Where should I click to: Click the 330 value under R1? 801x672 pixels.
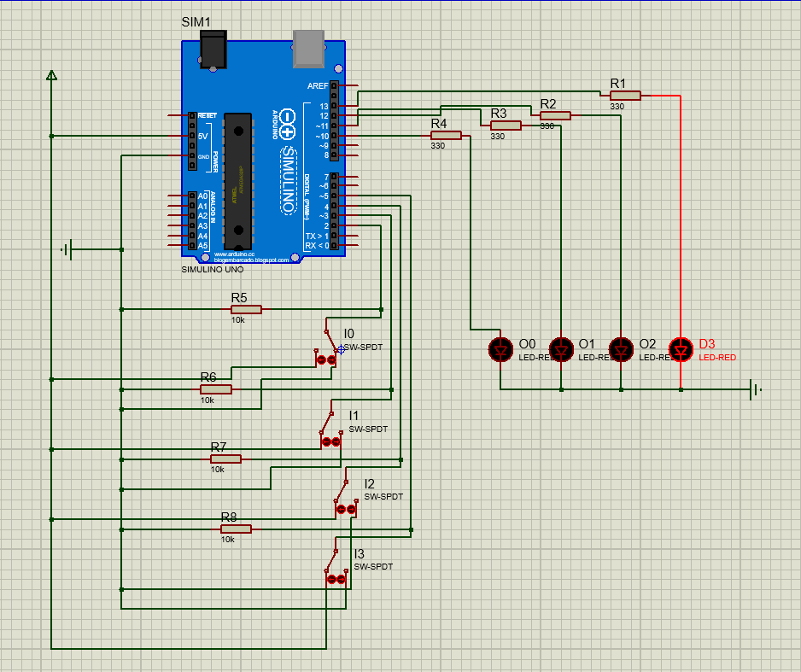click(617, 106)
